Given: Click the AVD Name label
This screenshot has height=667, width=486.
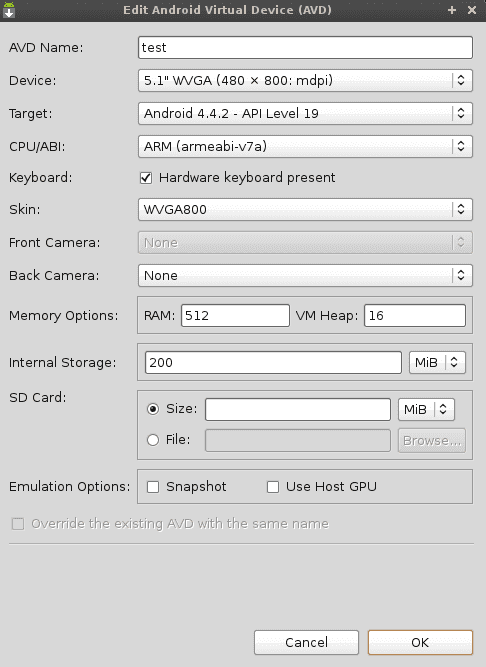Looking at the screenshot, I should point(46,48).
